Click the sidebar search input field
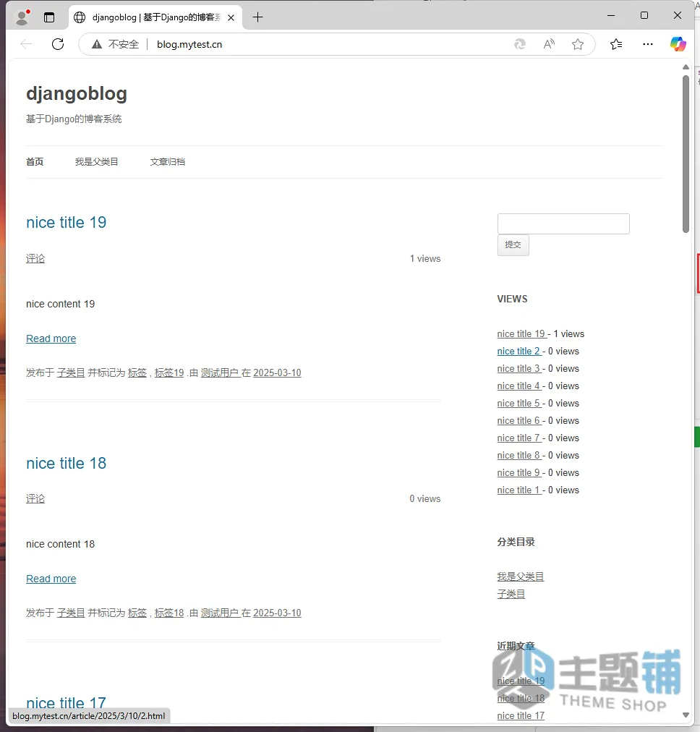Image resolution: width=700 pixels, height=732 pixels. (x=563, y=224)
